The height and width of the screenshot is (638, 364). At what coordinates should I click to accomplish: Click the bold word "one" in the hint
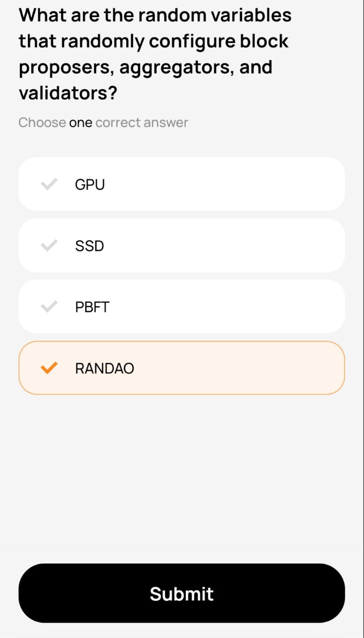(x=81, y=123)
